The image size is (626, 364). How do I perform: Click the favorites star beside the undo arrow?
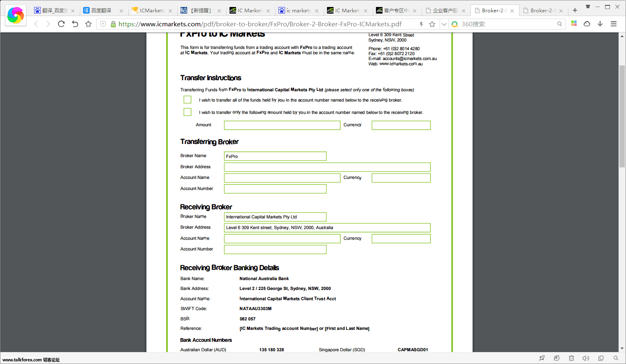coord(88,24)
